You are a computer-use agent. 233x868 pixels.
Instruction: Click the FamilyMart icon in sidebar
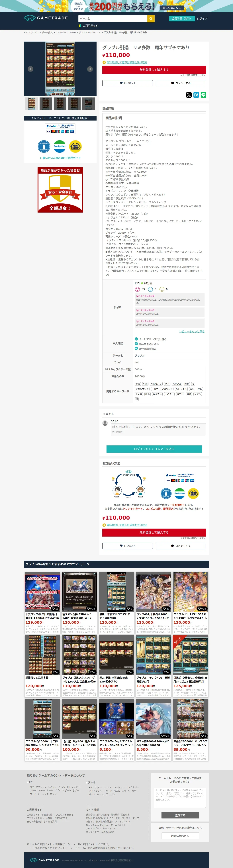click(x=60, y=146)
